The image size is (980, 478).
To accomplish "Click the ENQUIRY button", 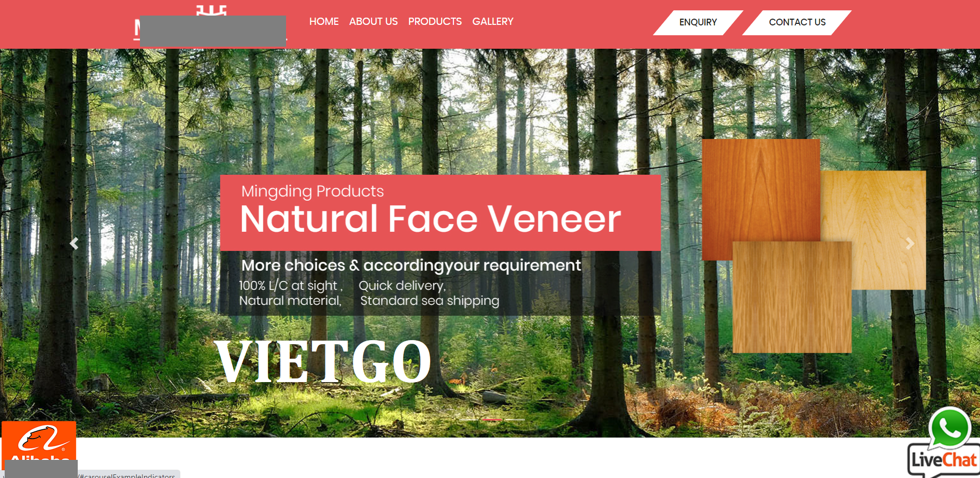I will [698, 22].
